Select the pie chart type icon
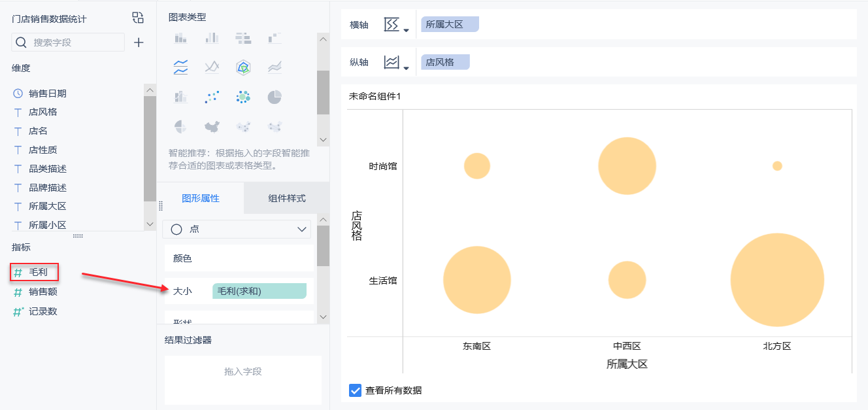The width and height of the screenshot is (868, 410). 275,97
